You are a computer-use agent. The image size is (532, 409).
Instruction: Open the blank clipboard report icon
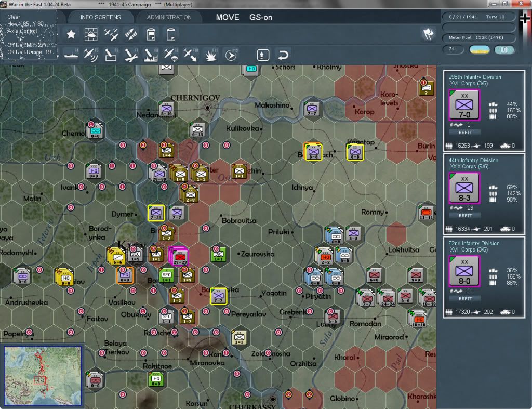click(x=171, y=34)
